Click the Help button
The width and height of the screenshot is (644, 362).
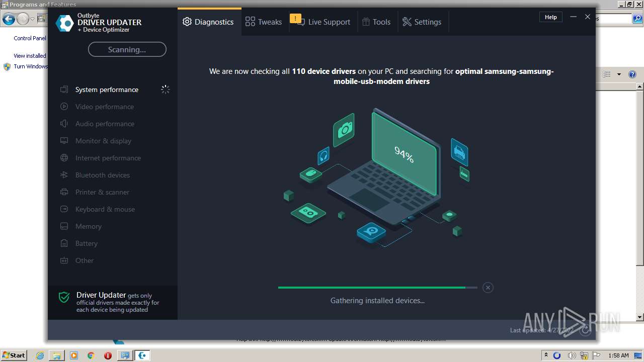click(x=551, y=17)
